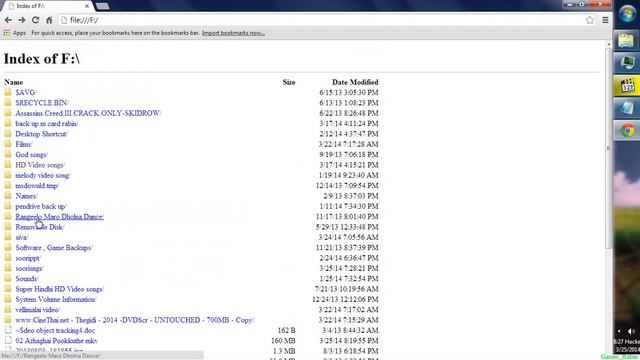This screenshot has width=640, height=360.
Task: Click the Name column header
Action: [x=13, y=82]
